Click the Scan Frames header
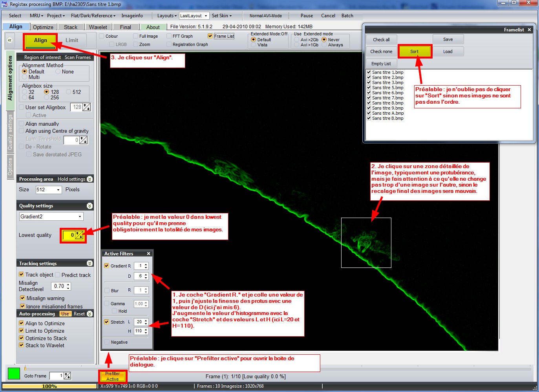Viewport: 539px width, 392px height. pos(78,57)
